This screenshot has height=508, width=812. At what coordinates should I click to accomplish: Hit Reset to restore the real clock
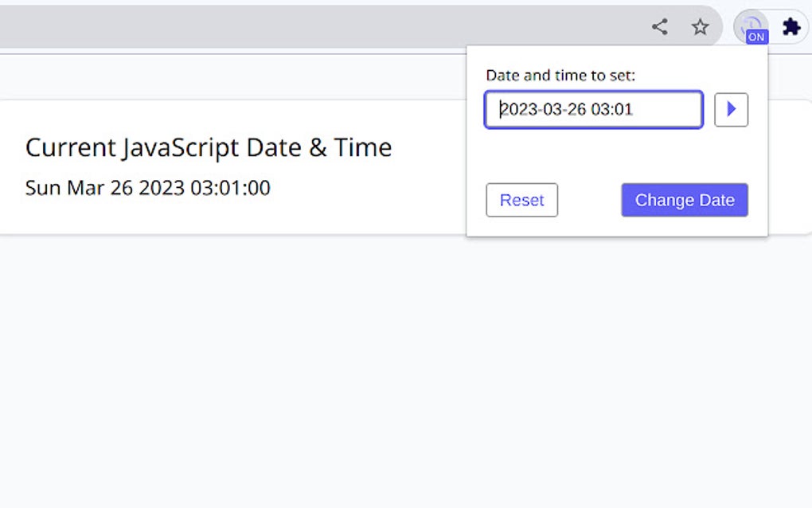coord(521,200)
